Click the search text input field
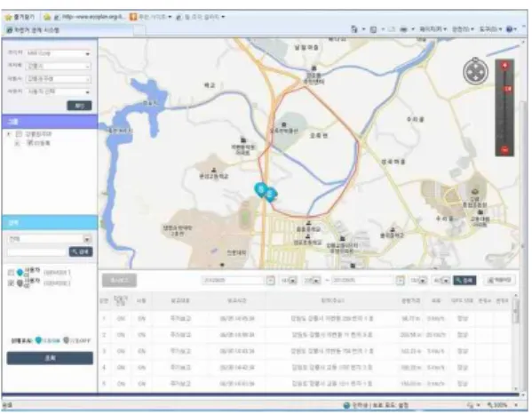Viewport: 532px width, 414px height. point(36,252)
